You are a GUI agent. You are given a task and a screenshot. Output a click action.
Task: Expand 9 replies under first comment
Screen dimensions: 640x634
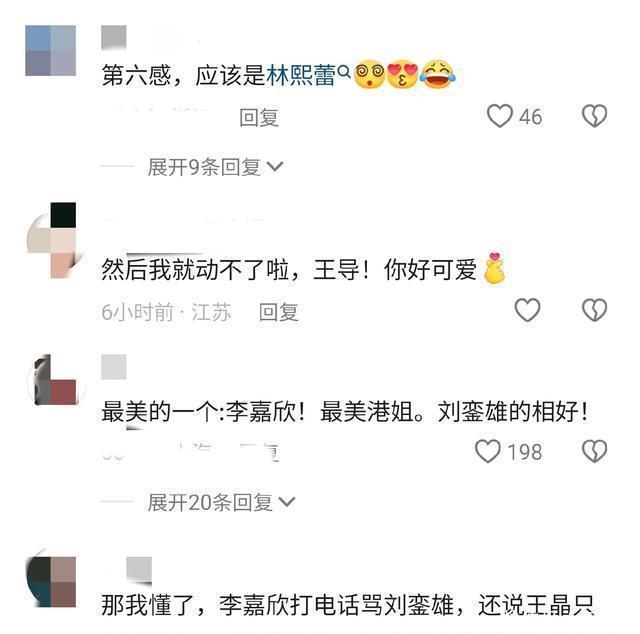point(215,167)
